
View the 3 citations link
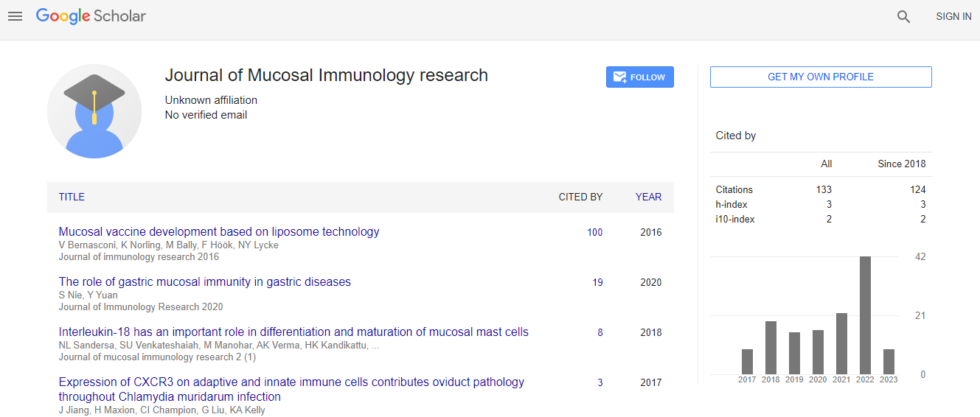click(600, 382)
